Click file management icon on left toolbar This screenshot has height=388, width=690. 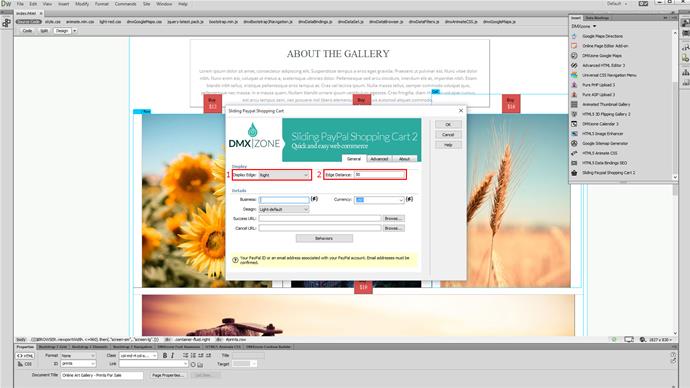point(6,23)
